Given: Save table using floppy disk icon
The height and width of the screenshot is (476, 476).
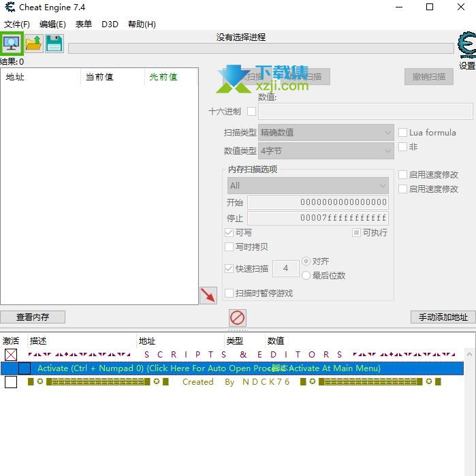Looking at the screenshot, I should click(x=54, y=44).
